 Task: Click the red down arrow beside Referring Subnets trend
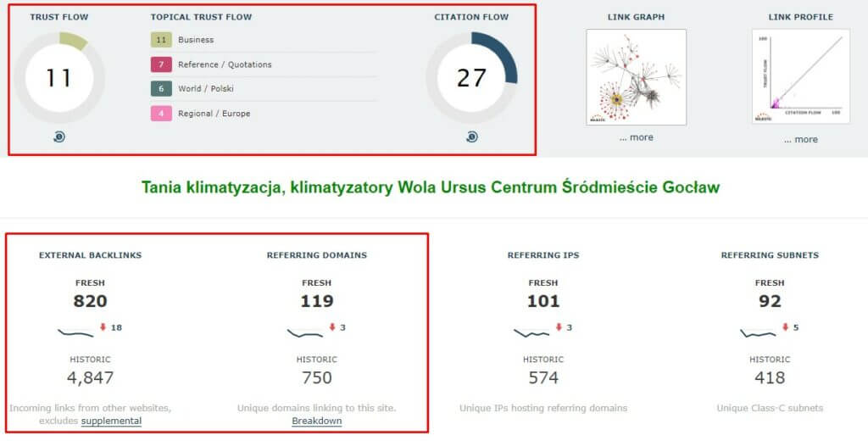(x=784, y=327)
